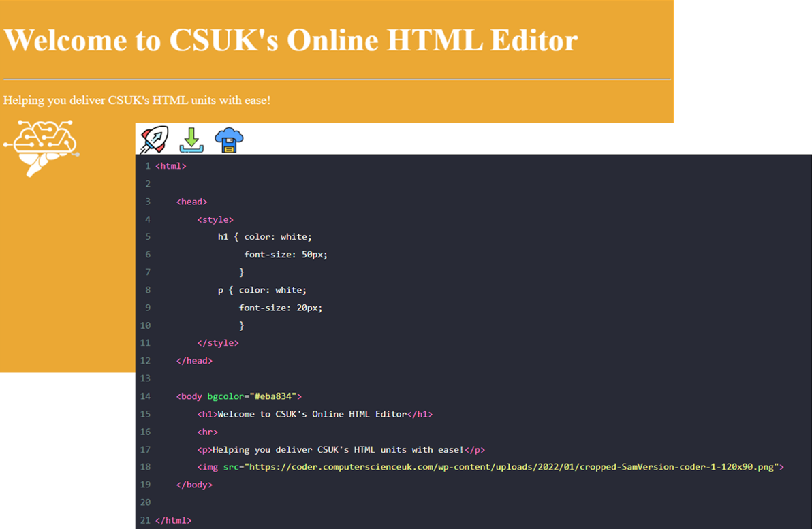Click the white brain circuit logo
This screenshot has width=812, height=529.
coord(42,148)
